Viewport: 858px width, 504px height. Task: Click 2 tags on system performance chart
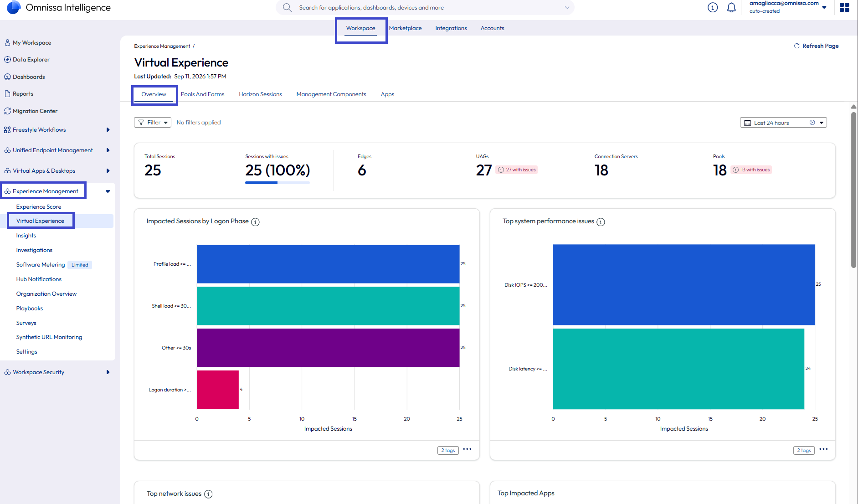[804, 450]
